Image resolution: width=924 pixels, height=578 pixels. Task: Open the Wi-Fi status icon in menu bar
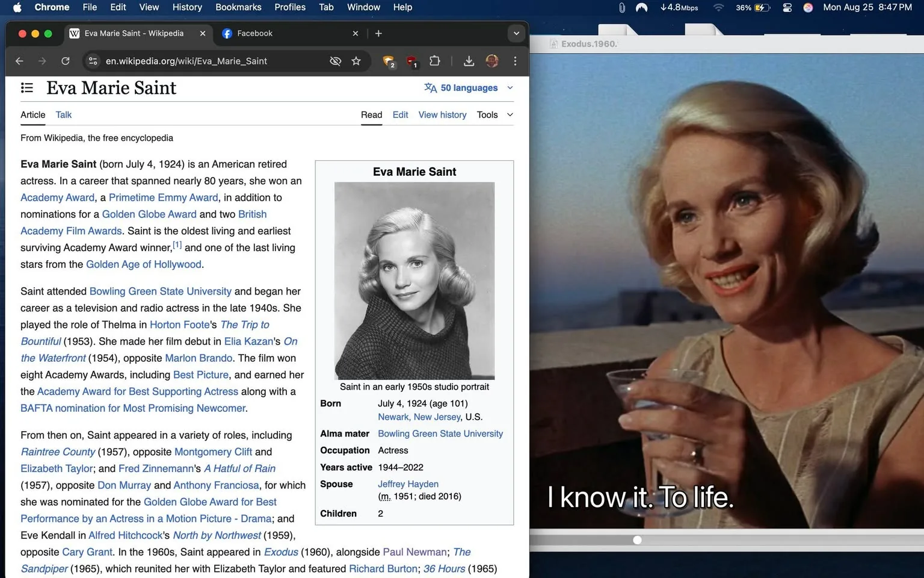(718, 8)
